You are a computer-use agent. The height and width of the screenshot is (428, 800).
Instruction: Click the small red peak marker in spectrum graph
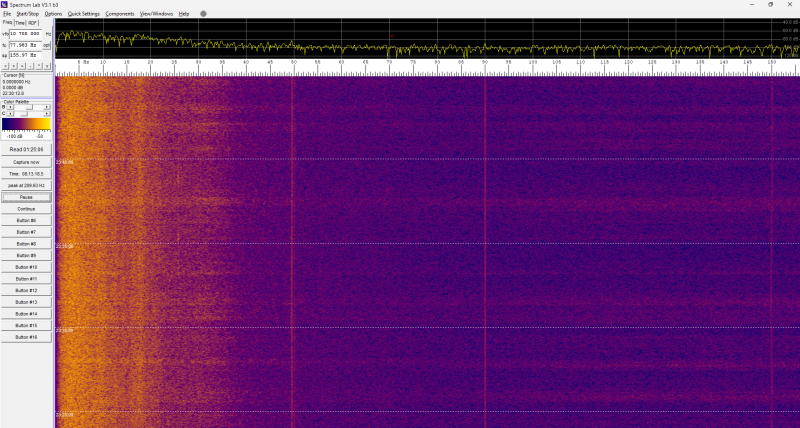coord(392,36)
